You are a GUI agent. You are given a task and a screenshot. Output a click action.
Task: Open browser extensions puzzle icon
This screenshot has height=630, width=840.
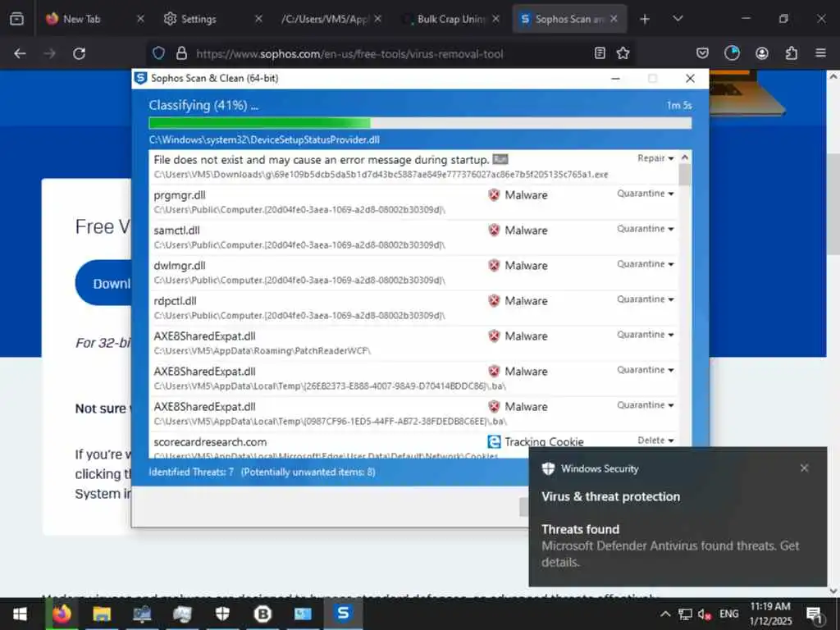coord(792,53)
